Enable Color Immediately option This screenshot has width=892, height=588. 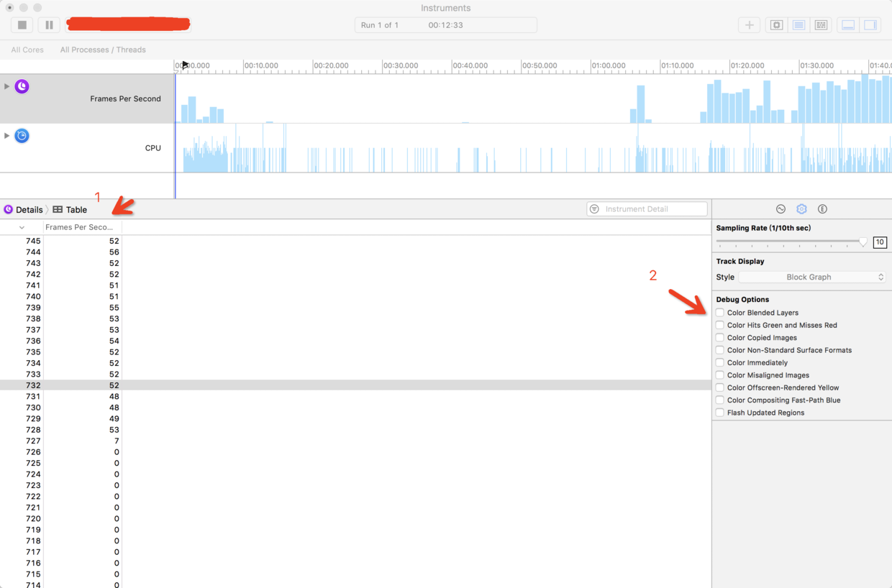tap(720, 363)
